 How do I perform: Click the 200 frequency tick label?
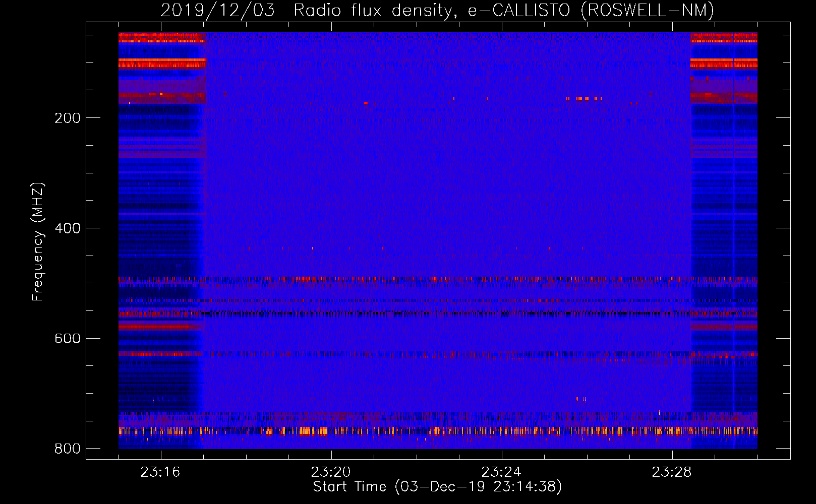click(68, 118)
